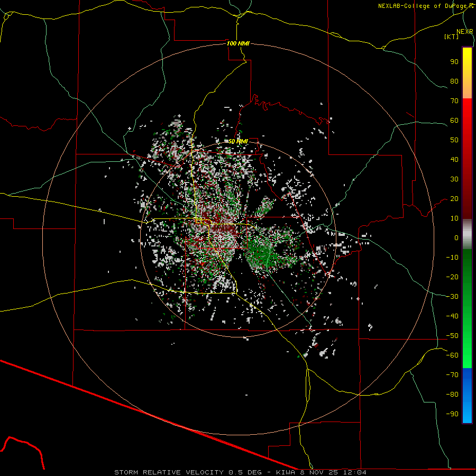Select the "80" value on velocity scale
This screenshot has width=476, height=476.
click(x=454, y=81)
